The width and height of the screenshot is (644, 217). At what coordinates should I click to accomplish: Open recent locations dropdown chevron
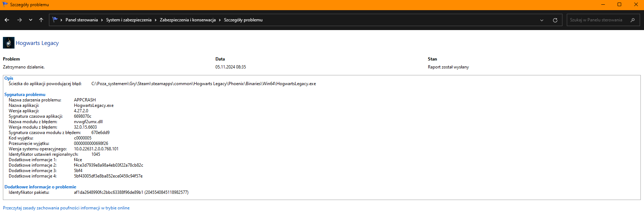(x=30, y=20)
